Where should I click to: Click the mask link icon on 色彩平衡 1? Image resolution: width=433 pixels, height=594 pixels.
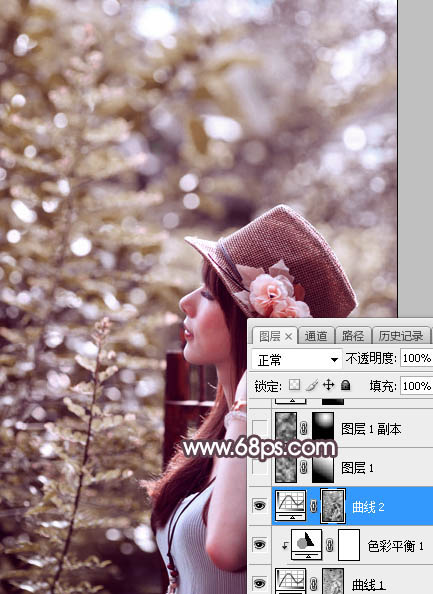330,545
